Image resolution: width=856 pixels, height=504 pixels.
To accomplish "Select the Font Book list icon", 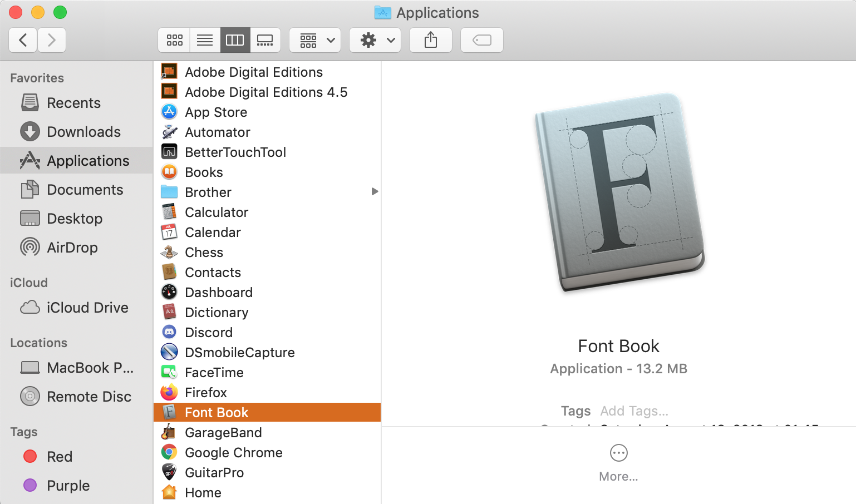I will tap(169, 412).
